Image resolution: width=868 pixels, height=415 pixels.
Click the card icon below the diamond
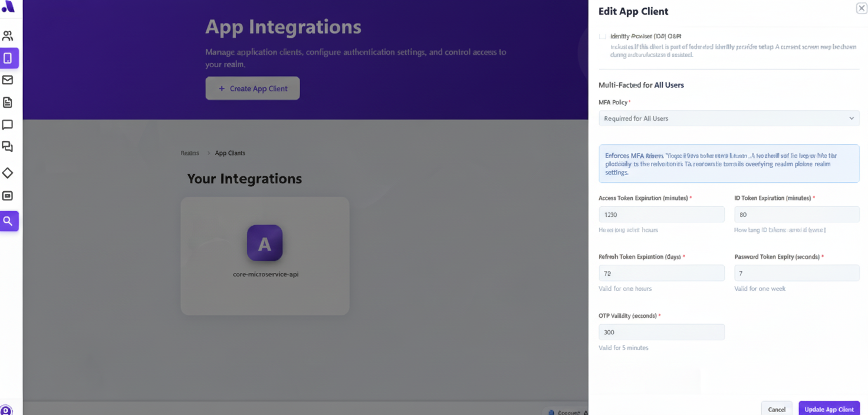(8, 195)
